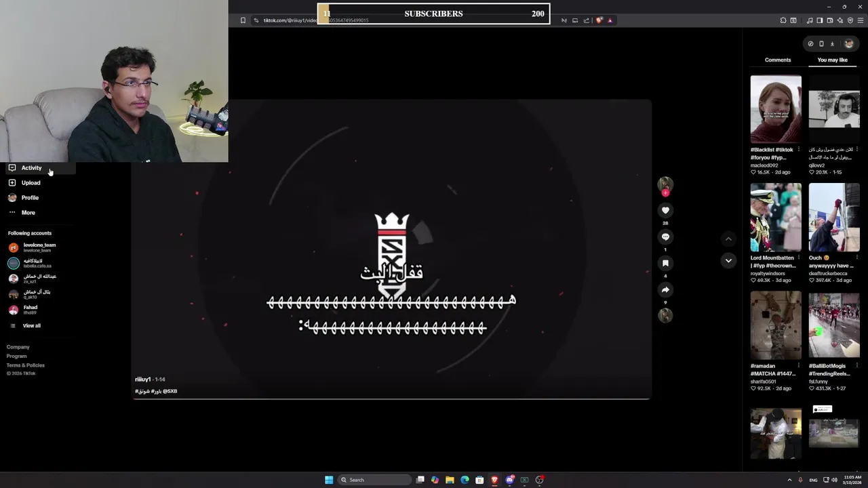This screenshot has height=488, width=868.
Task: Open the spinning sound disc avatar
Action: tap(665, 315)
